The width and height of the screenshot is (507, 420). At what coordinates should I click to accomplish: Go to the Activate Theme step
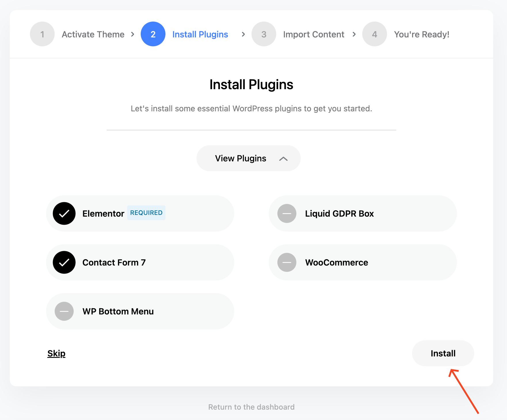tap(93, 35)
